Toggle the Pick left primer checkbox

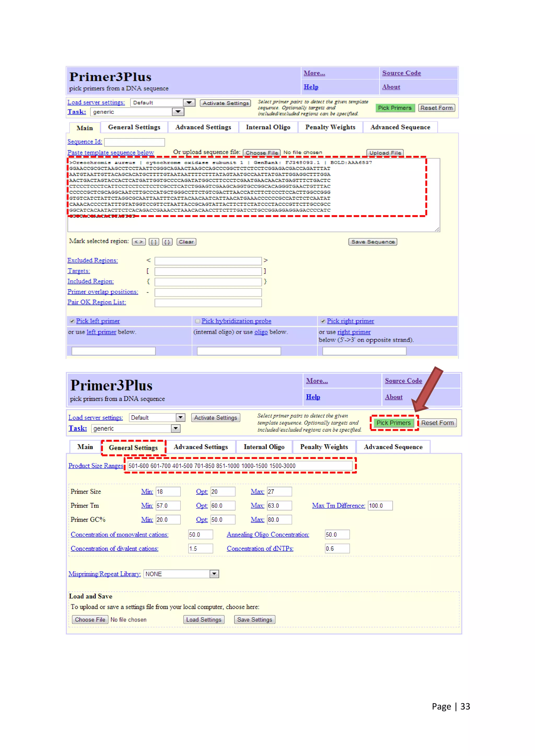[72, 321]
